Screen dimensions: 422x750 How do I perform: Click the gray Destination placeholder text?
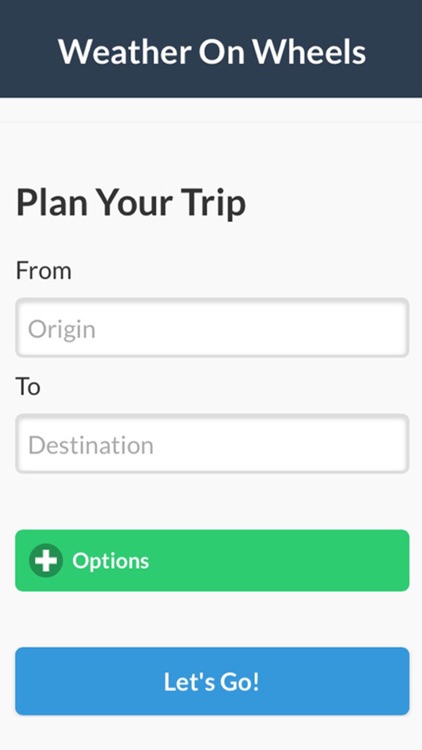91,445
